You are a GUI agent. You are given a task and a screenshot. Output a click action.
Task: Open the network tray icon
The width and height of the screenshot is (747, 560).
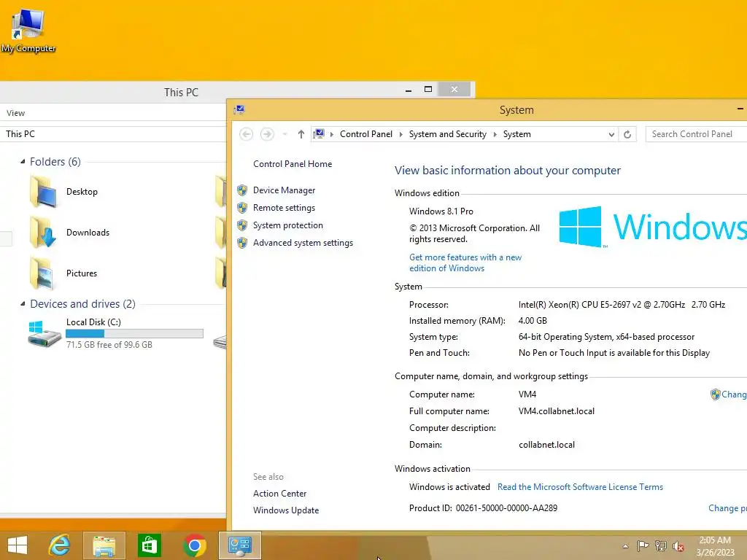pyautogui.click(x=661, y=545)
